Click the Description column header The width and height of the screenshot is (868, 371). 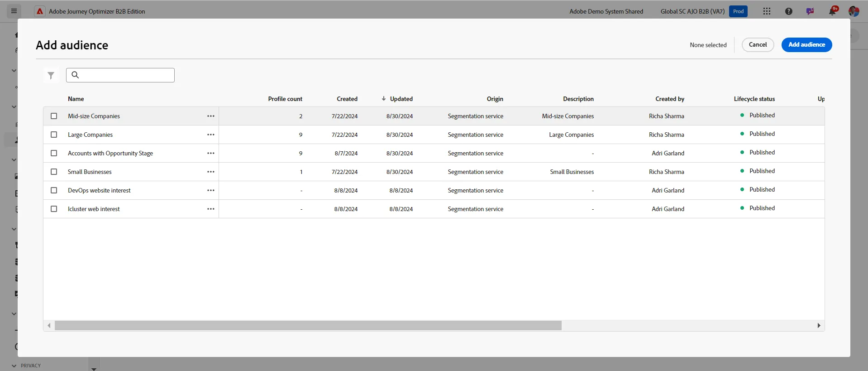coord(578,99)
